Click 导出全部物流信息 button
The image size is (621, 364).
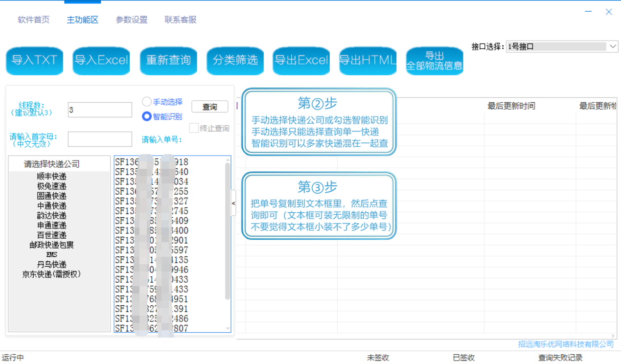435,61
